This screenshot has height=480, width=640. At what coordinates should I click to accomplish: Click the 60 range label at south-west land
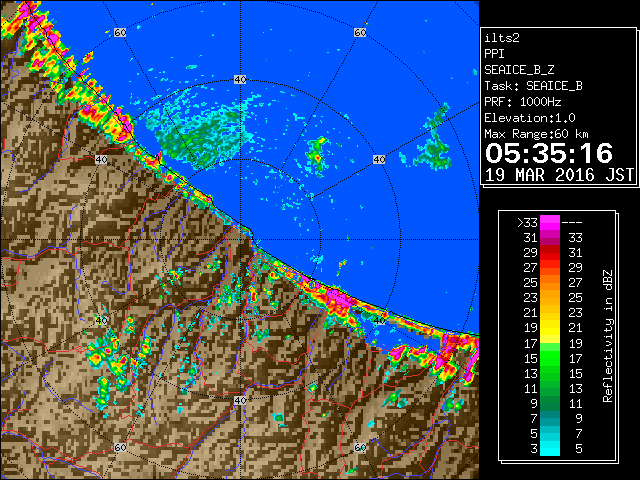pos(120,448)
